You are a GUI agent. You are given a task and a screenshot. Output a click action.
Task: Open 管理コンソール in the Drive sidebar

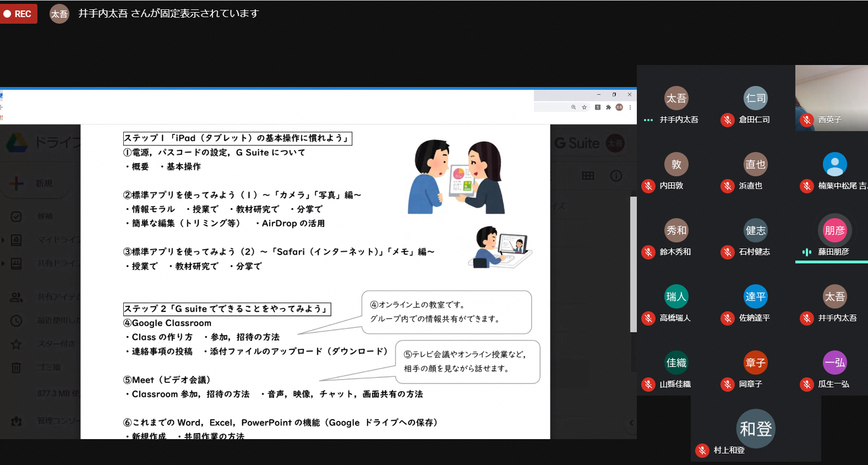[46, 421]
